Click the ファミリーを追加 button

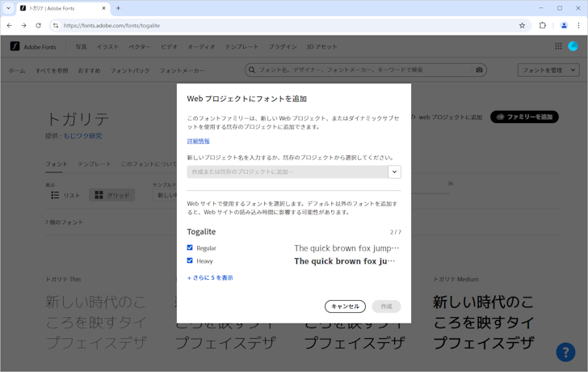pos(524,117)
